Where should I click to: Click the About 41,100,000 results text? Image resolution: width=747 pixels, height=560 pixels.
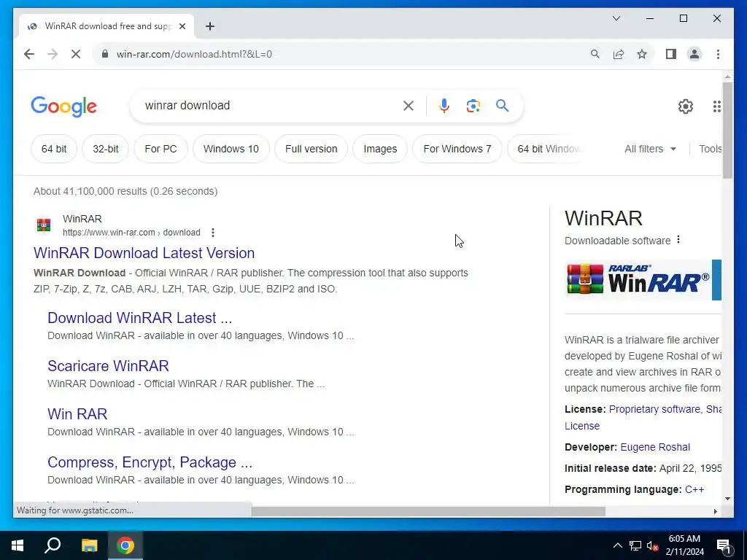[x=125, y=191]
